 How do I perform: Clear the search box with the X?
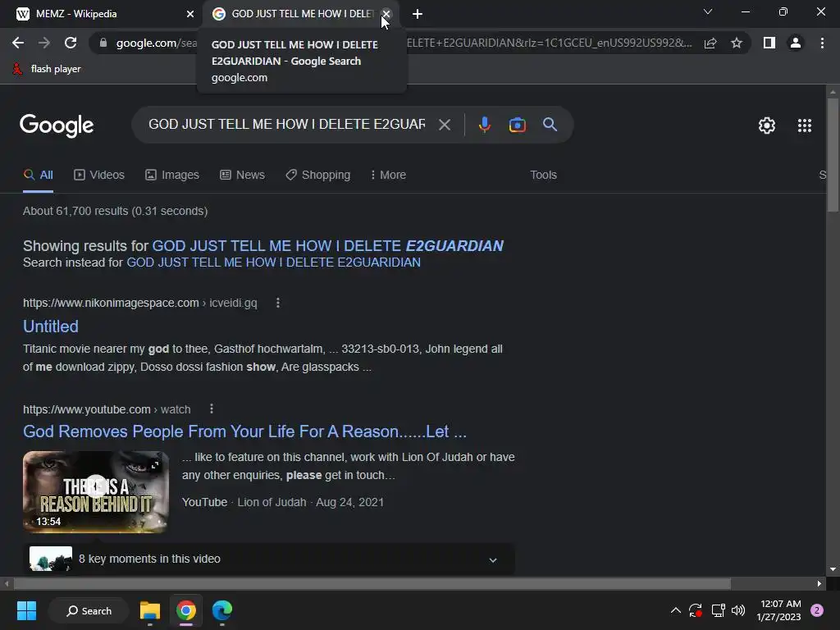(x=445, y=125)
